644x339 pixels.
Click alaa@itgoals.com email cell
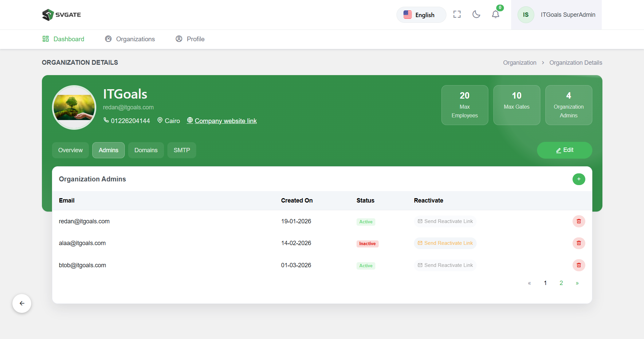pos(82,243)
